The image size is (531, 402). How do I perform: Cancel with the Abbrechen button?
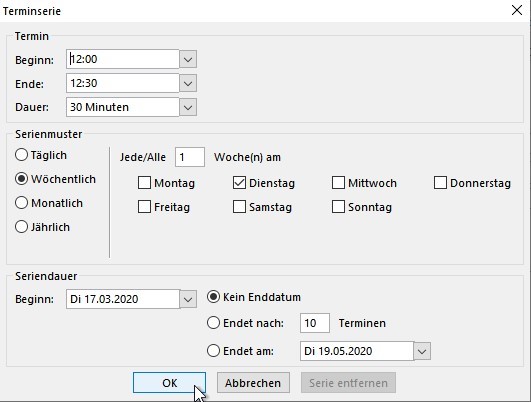tap(253, 383)
